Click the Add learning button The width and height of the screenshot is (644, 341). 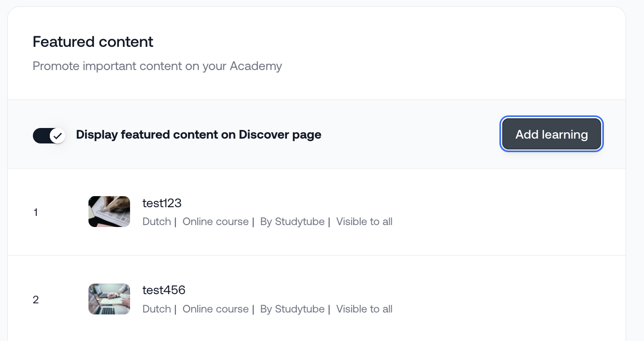point(551,134)
